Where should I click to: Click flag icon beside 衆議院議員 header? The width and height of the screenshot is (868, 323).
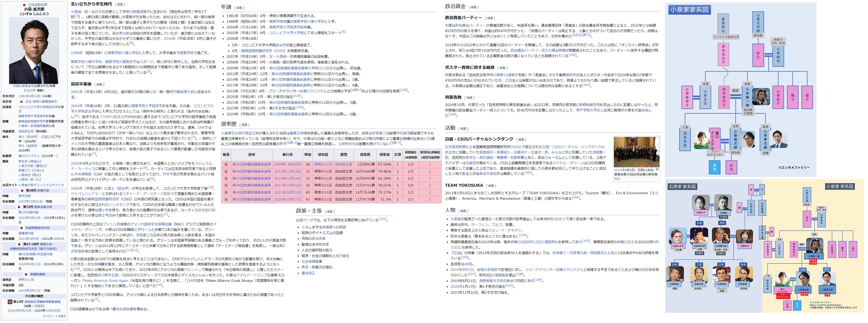(x=26, y=275)
